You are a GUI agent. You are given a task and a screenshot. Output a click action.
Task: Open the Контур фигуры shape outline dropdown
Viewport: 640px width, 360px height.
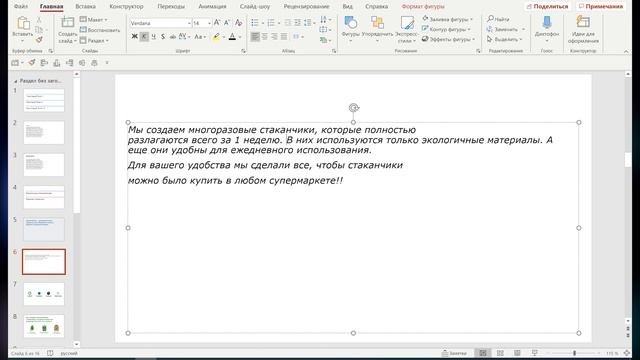(x=446, y=29)
